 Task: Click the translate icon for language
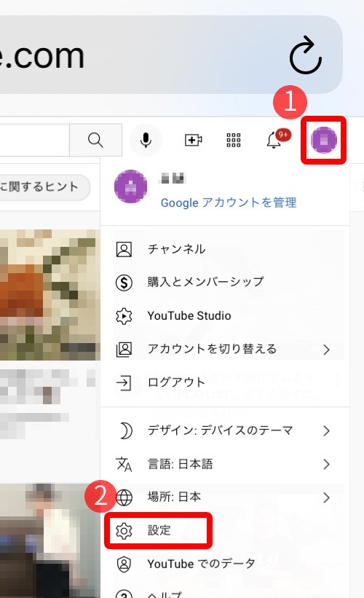[124, 464]
